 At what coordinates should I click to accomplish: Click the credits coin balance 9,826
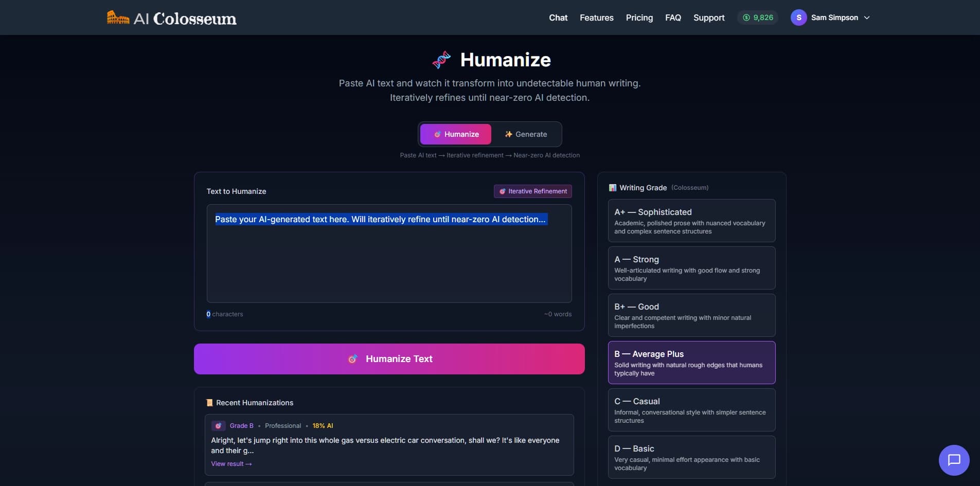(x=758, y=17)
